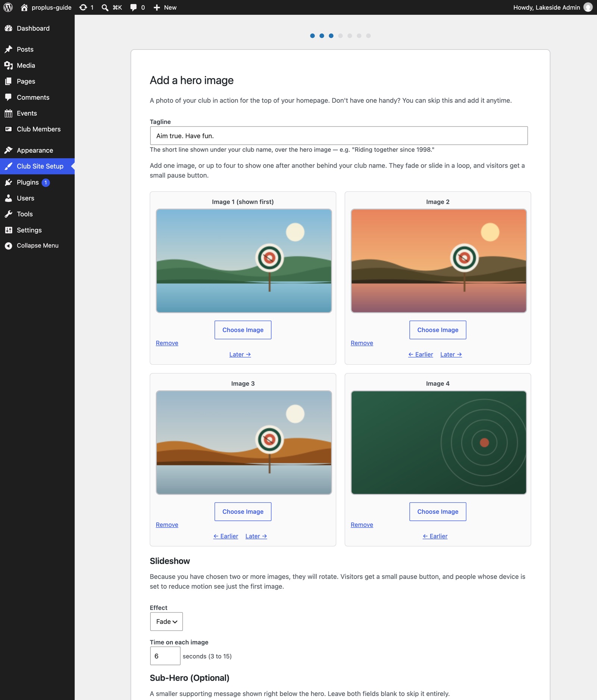Image resolution: width=597 pixels, height=700 pixels.
Task: Click the first step progress dot
Action: click(x=312, y=36)
